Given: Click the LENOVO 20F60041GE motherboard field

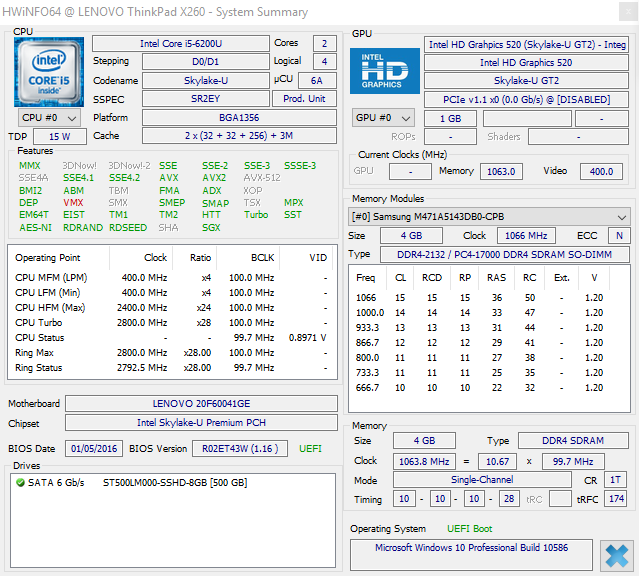Looking at the screenshot, I should 201,404.
